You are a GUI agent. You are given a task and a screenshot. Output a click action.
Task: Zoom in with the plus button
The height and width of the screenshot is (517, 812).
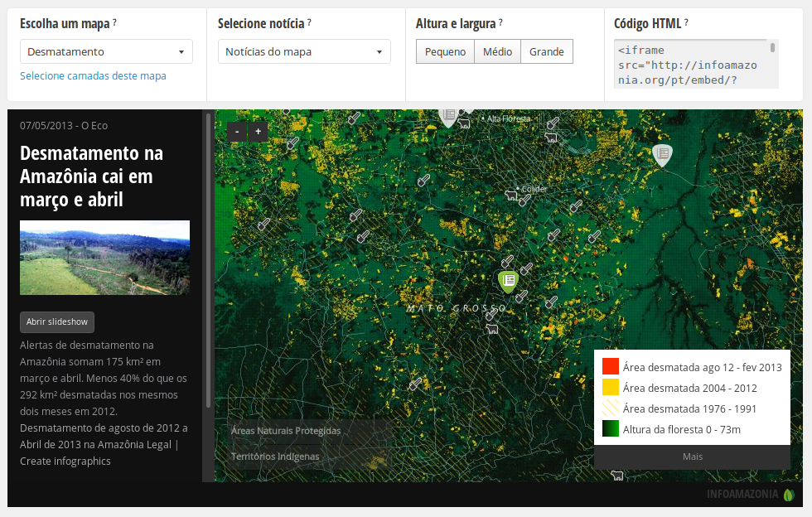click(258, 132)
